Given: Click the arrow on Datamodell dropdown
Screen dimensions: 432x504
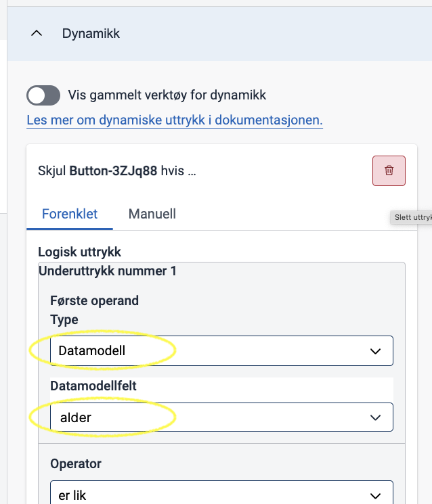Looking at the screenshot, I should coord(375,351).
